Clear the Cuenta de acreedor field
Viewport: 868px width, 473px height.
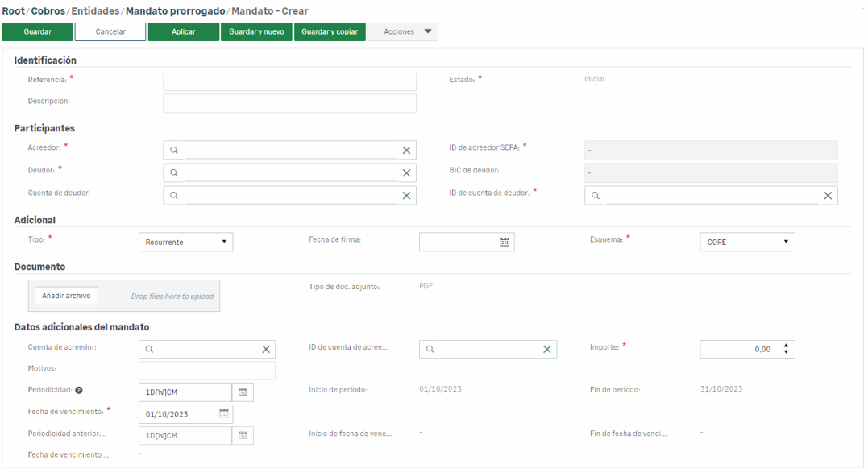tap(266, 349)
